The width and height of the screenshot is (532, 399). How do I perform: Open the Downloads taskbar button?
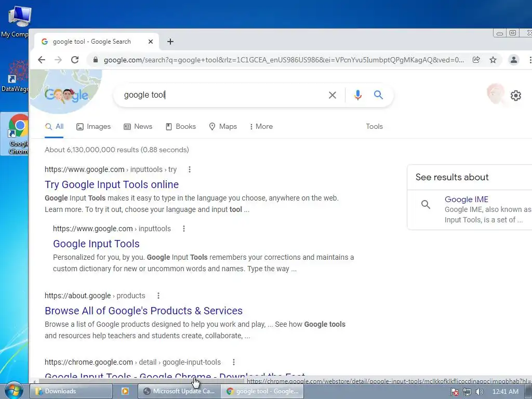pos(71,391)
